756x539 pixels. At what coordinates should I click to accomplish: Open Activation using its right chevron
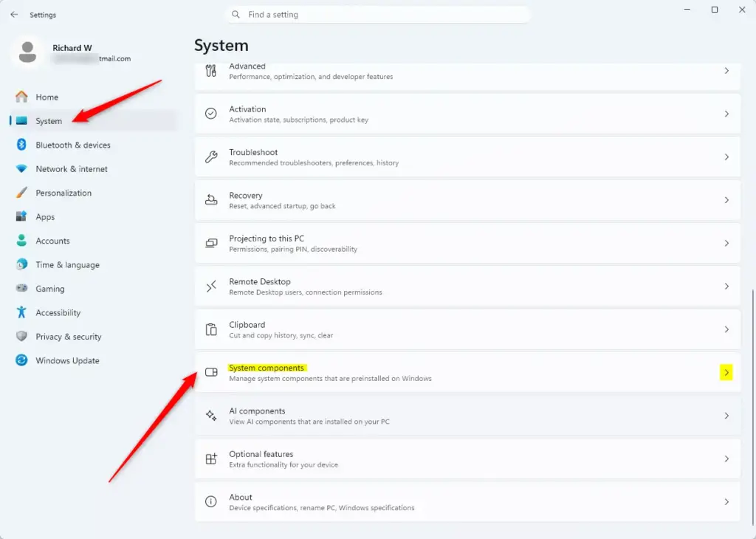pos(726,114)
